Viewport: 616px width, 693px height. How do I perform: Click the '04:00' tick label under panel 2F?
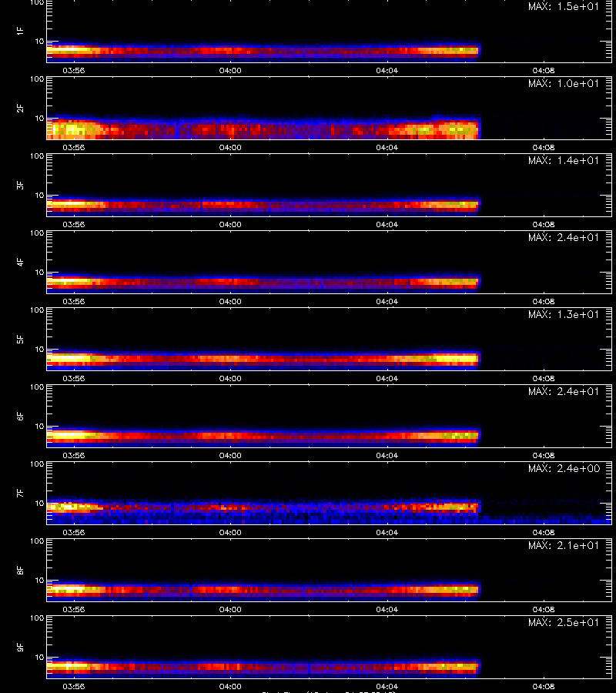coord(230,148)
